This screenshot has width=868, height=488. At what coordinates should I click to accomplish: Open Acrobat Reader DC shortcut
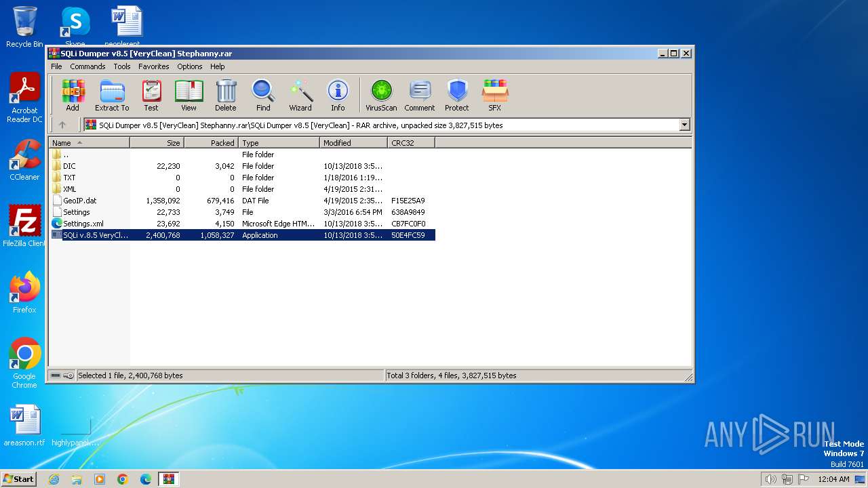coord(24,98)
